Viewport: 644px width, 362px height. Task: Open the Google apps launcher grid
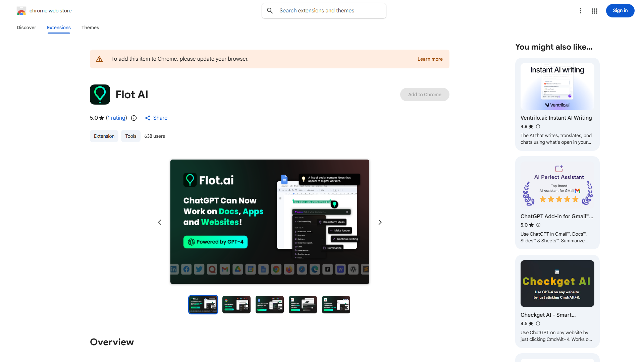pos(594,11)
